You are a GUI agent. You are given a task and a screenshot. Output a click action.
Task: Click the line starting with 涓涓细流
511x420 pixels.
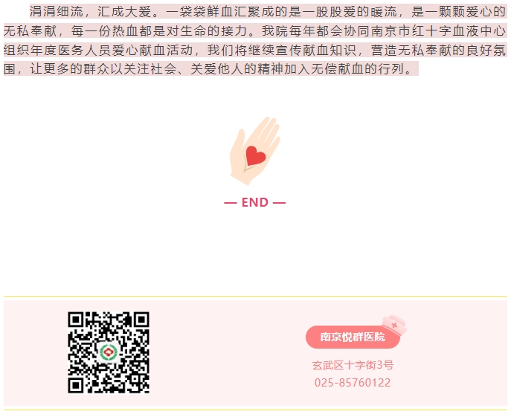[268, 12]
